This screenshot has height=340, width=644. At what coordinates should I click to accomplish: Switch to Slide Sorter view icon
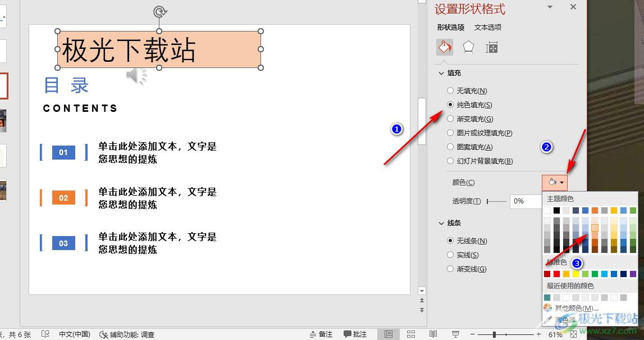pos(411,334)
